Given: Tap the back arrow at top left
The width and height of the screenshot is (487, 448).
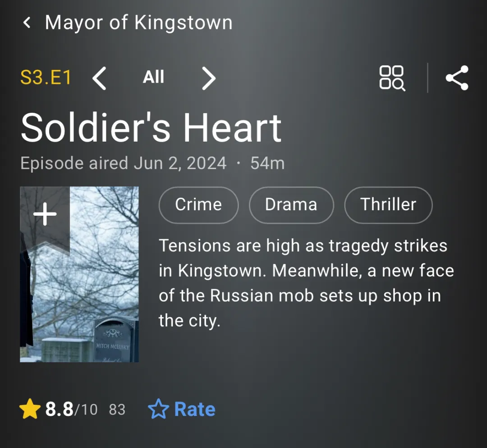Looking at the screenshot, I should pos(27,23).
